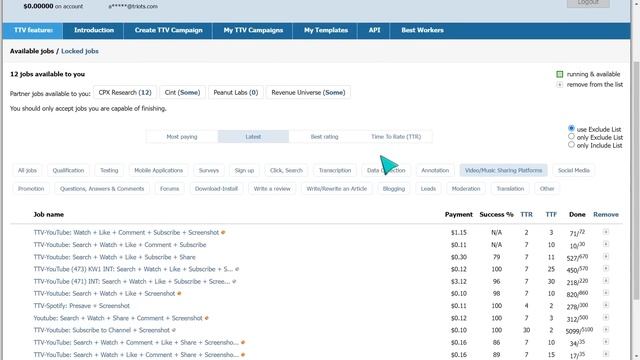Filter by Other category
The width and height of the screenshot is (640, 360).
click(547, 189)
